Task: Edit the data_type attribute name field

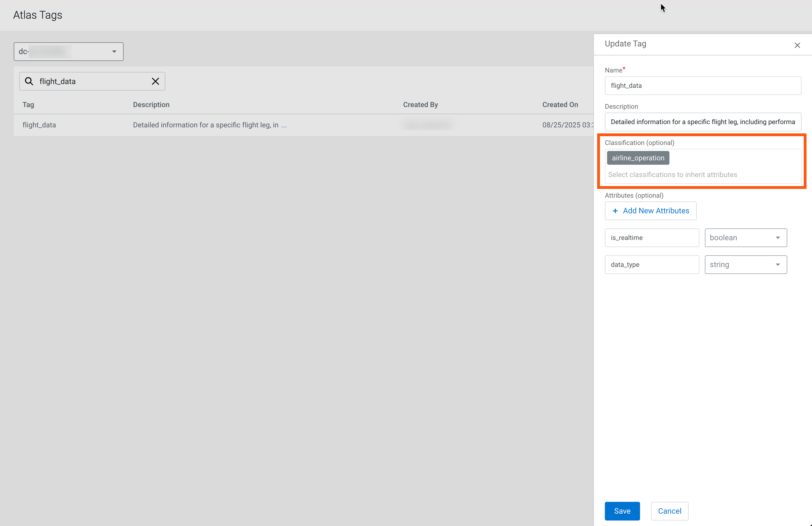Action: tap(651, 265)
